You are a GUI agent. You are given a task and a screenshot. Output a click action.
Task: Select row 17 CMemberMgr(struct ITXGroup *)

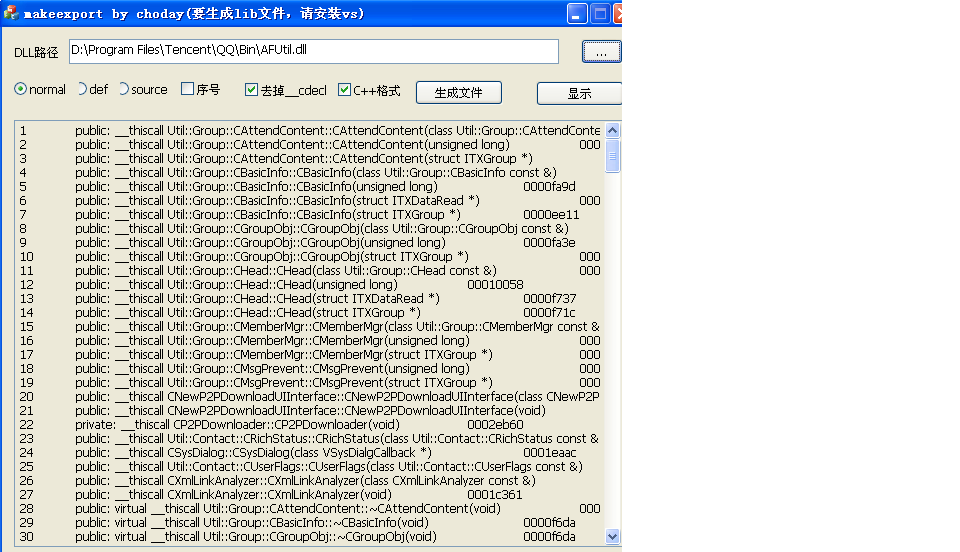[309, 355]
